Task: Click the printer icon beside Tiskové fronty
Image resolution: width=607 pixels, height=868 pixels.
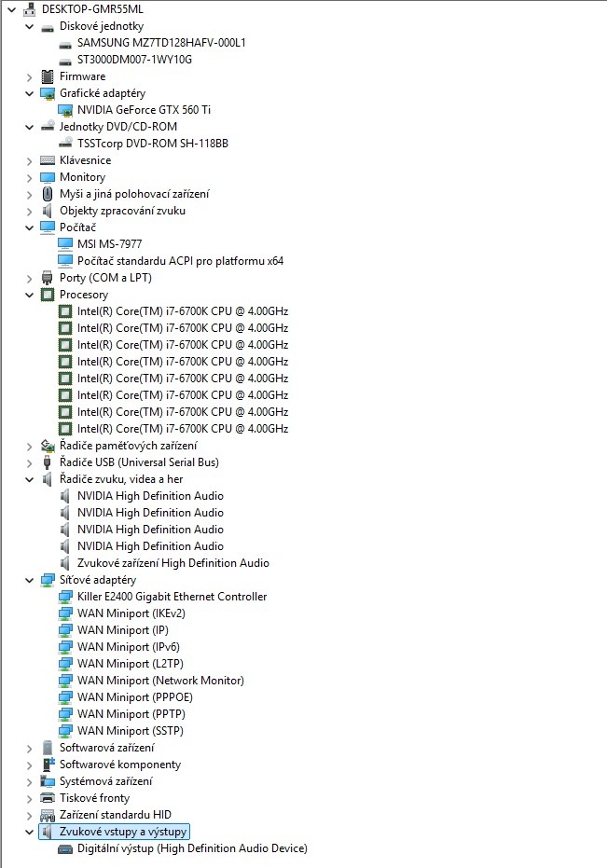Action: point(48,798)
